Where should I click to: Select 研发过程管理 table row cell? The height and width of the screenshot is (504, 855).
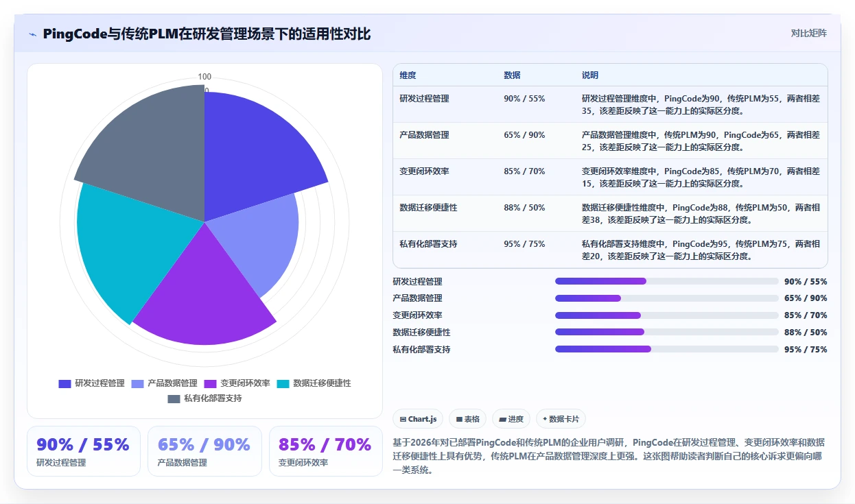coord(425,99)
